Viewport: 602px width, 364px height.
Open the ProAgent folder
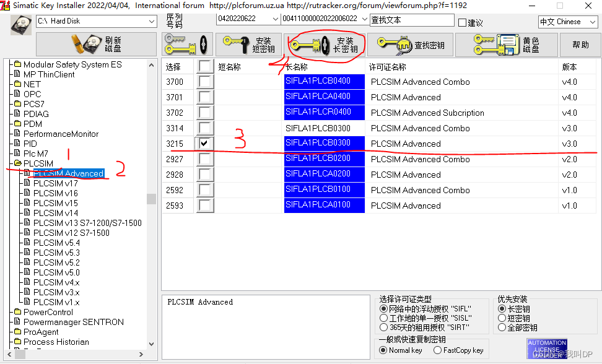(x=41, y=332)
